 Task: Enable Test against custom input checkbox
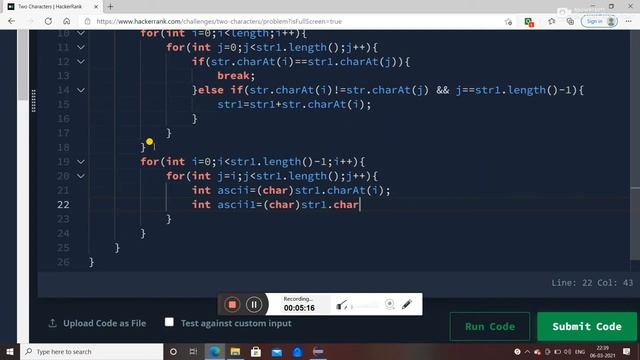click(x=169, y=322)
